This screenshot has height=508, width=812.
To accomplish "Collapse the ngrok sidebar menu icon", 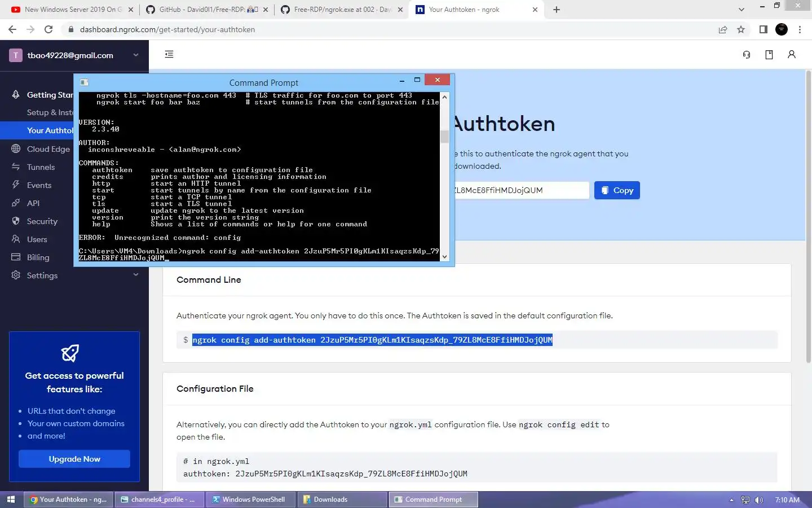I will click(169, 54).
